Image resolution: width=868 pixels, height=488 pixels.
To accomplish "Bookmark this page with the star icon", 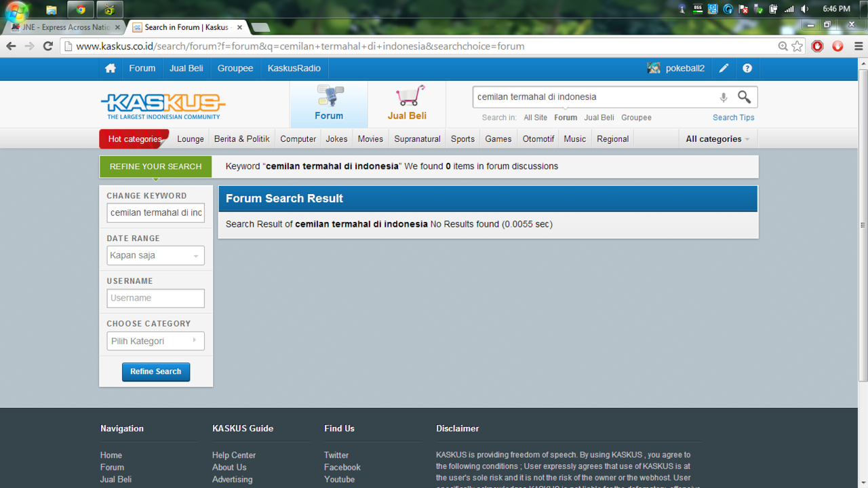I will pyautogui.click(x=797, y=46).
